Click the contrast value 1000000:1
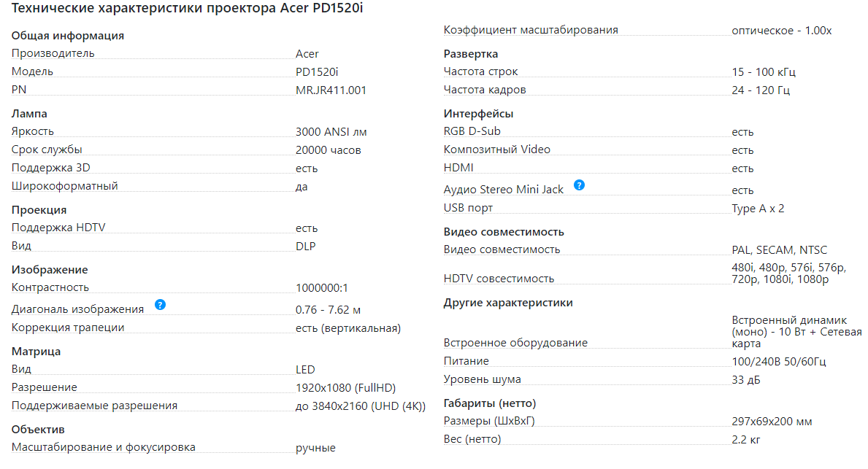 (x=327, y=287)
